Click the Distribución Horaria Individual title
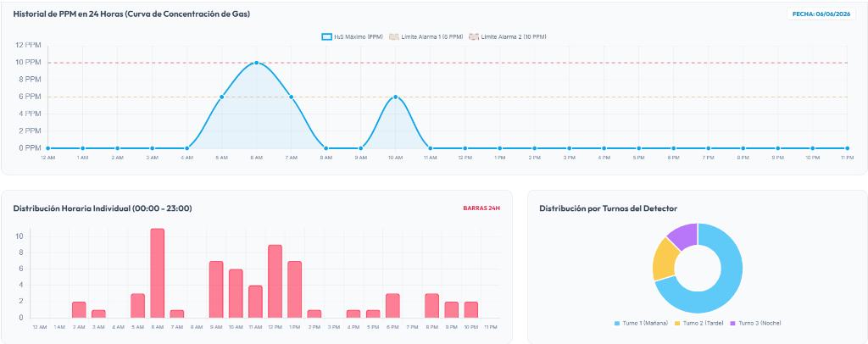The height and width of the screenshot is (344, 868). coord(103,208)
